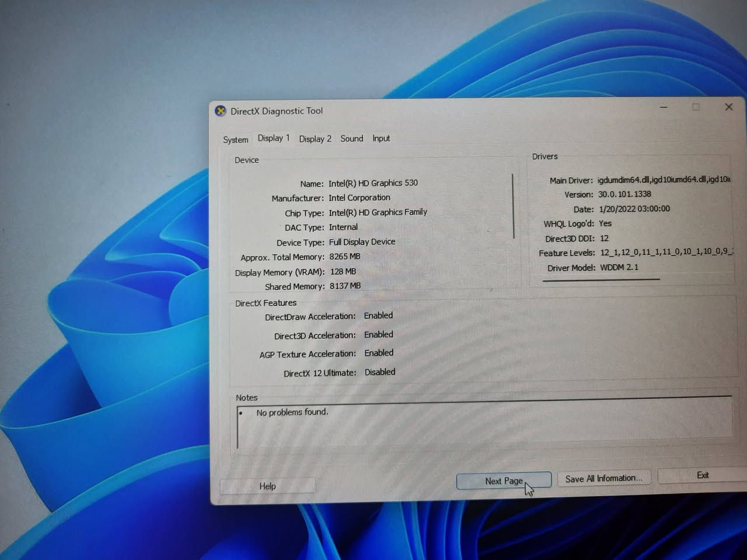Select the Display 1 tab
Viewport: 747px width, 560px height.
[274, 138]
